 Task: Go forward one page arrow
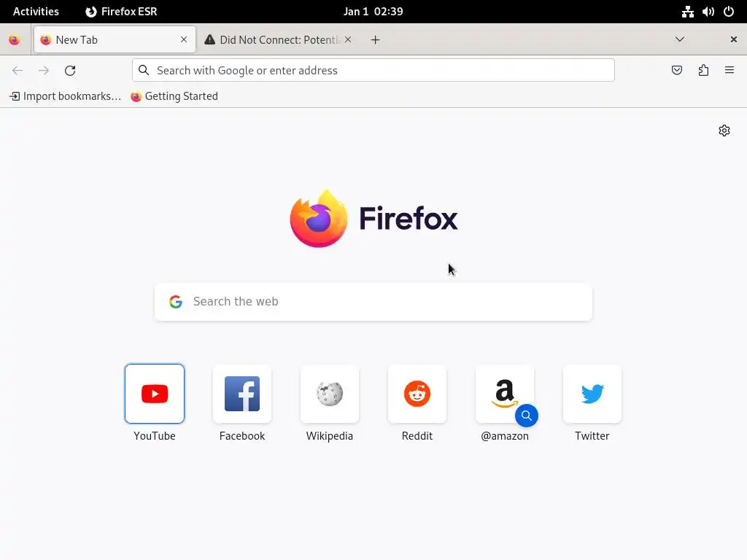coord(44,71)
